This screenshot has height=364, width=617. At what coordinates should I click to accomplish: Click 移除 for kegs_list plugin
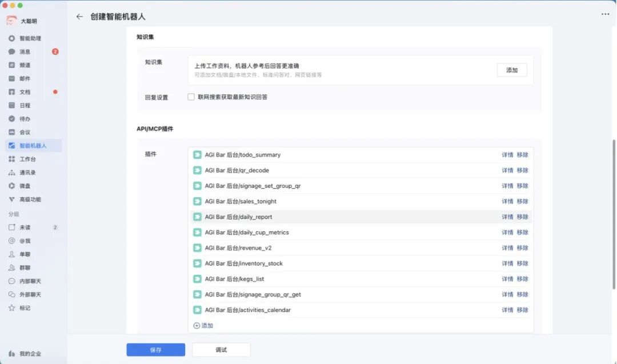pos(522,279)
